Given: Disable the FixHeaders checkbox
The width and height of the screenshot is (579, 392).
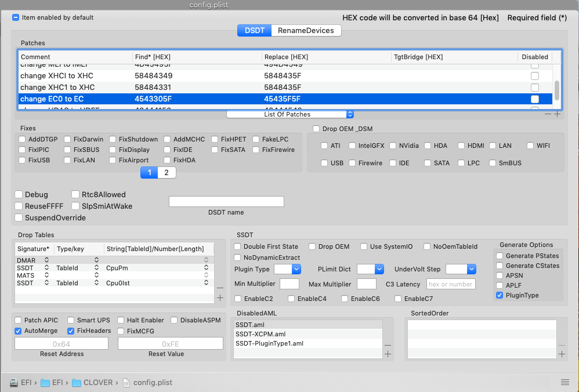Looking at the screenshot, I should pyautogui.click(x=72, y=331).
